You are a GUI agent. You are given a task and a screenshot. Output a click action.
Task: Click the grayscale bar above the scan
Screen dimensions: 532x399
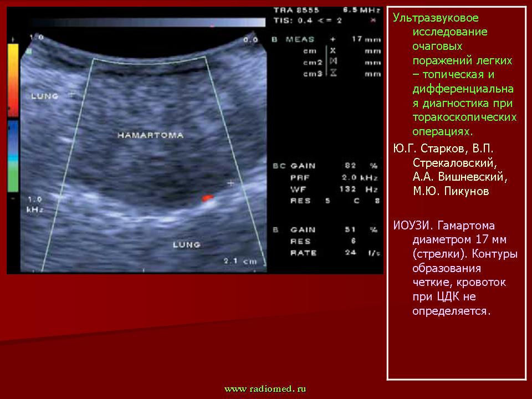point(149,22)
